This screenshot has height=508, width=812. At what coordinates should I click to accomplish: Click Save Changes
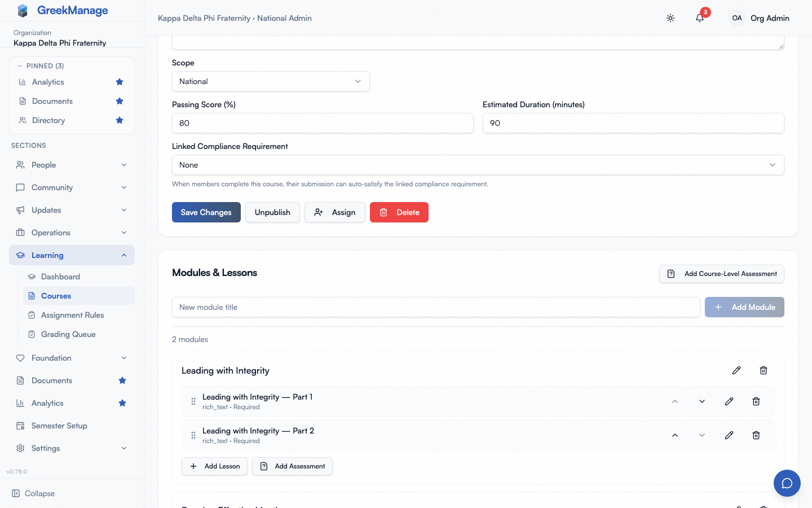click(206, 212)
